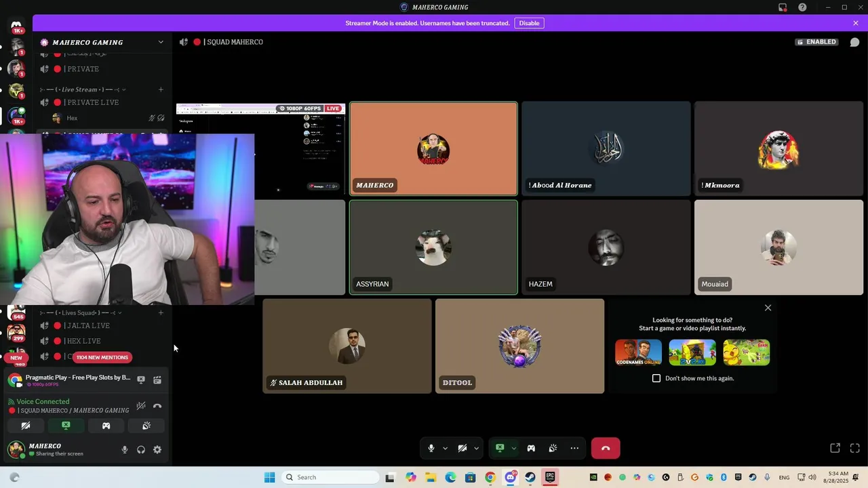Turn on camera in the call control bar
868x488 pixels.
[462, 448]
